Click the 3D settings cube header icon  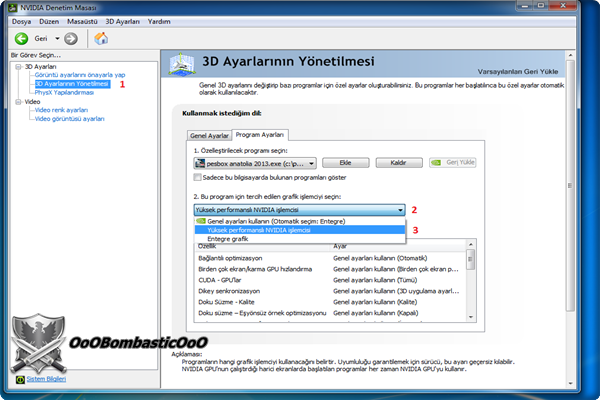182,64
